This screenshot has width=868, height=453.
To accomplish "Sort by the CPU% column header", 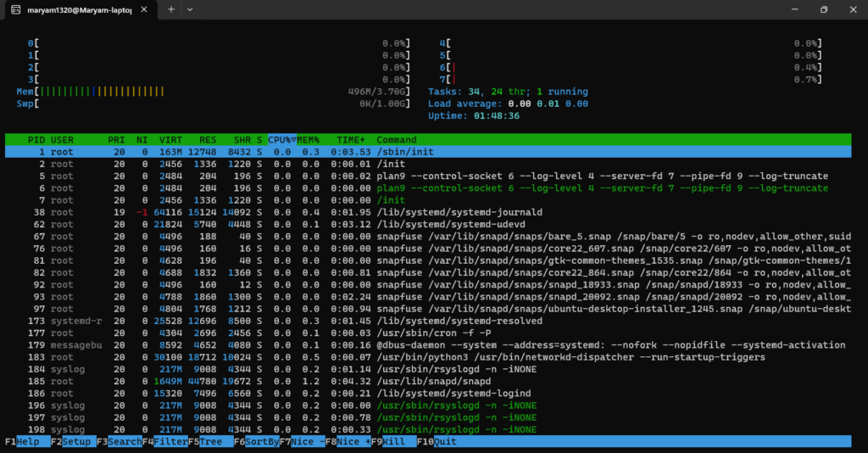I will point(281,139).
